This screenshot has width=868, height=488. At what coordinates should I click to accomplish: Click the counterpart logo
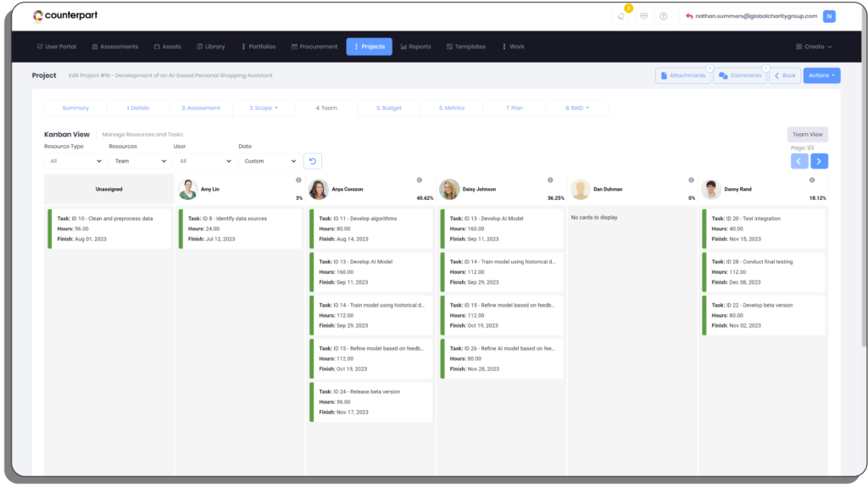click(67, 16)
